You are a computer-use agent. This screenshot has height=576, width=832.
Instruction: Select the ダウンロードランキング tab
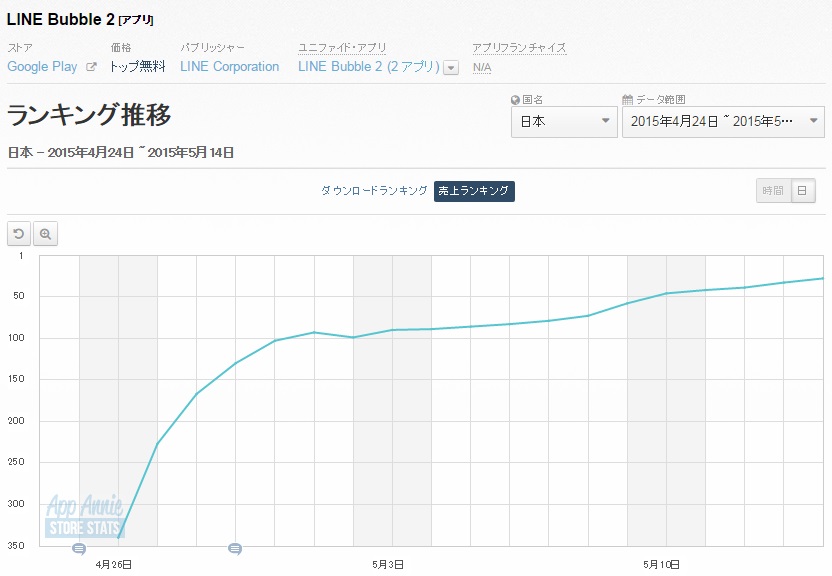coord(374,191)
